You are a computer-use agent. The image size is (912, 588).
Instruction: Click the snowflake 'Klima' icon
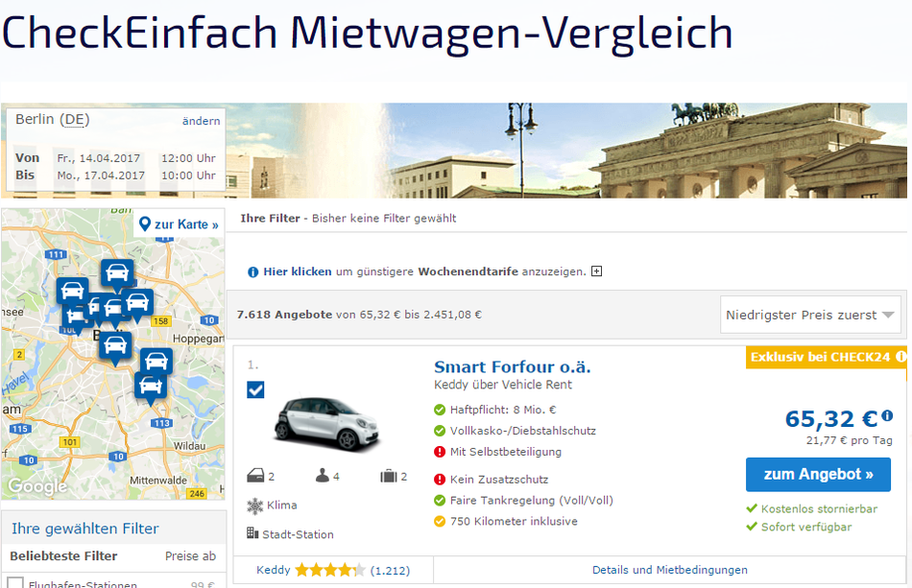point(255,506)
